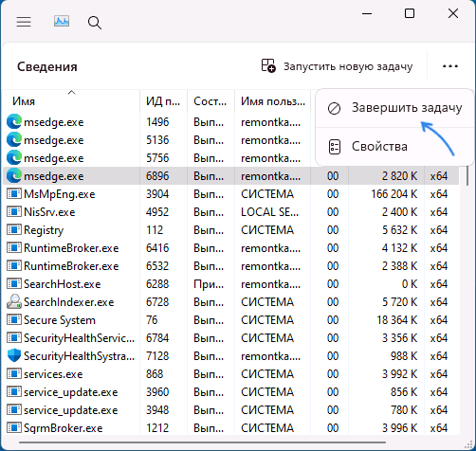
Task: Sort by the Сост... column header
Action: pos(211,101)
